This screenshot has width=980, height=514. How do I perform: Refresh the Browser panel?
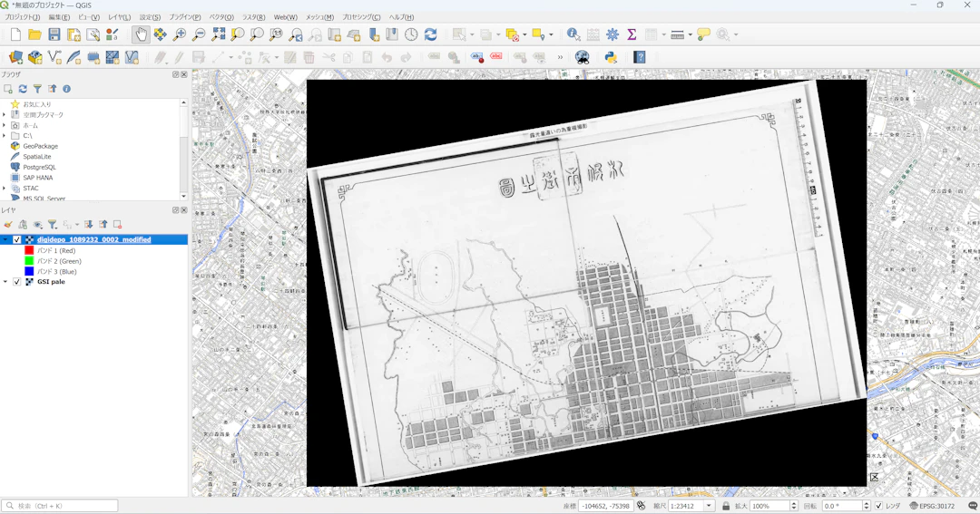tap(23, 90)
